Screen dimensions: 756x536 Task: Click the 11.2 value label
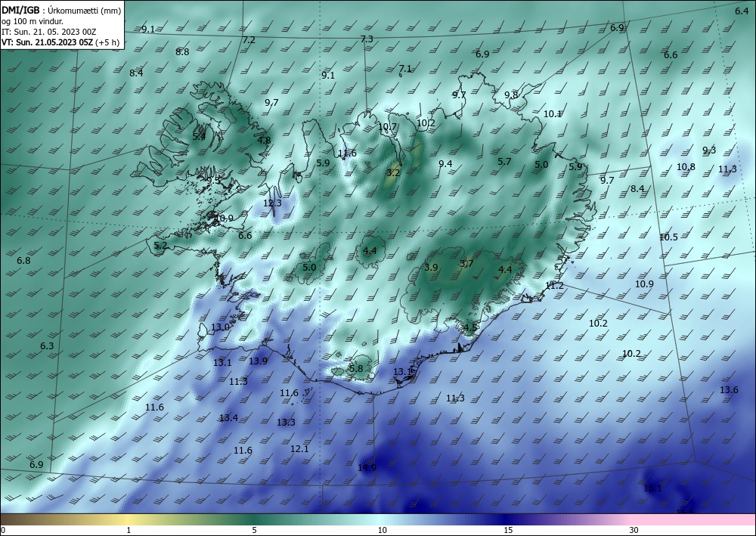click(x=554, y=285)
